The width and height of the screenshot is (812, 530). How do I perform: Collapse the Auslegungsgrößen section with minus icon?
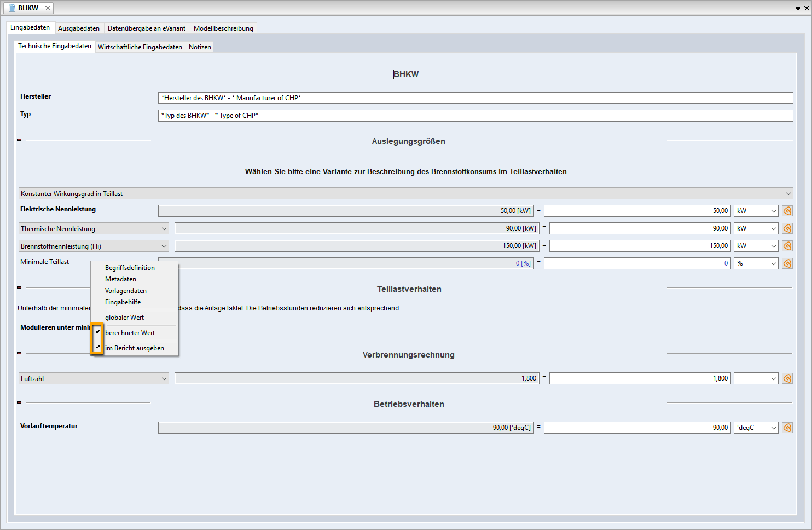point(19,140)
